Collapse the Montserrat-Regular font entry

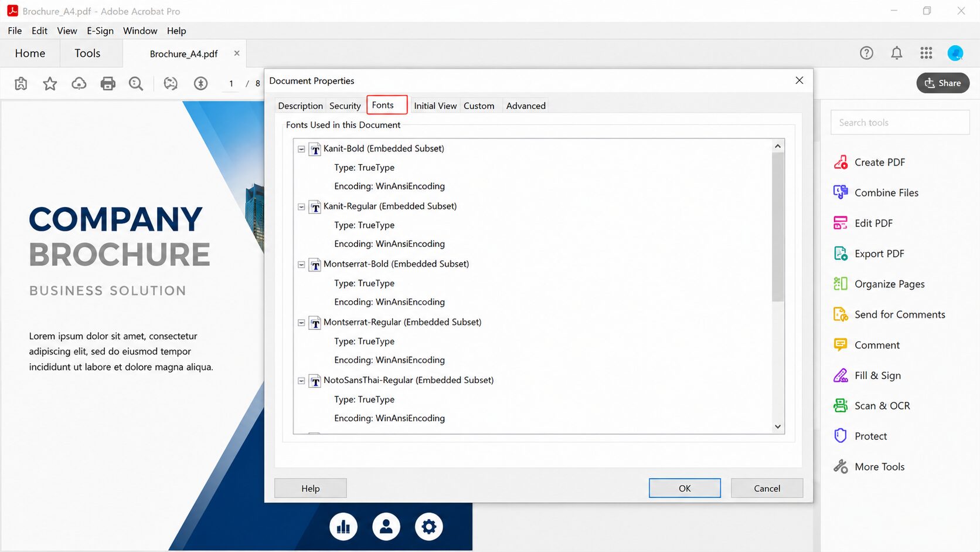click(301, 323)
